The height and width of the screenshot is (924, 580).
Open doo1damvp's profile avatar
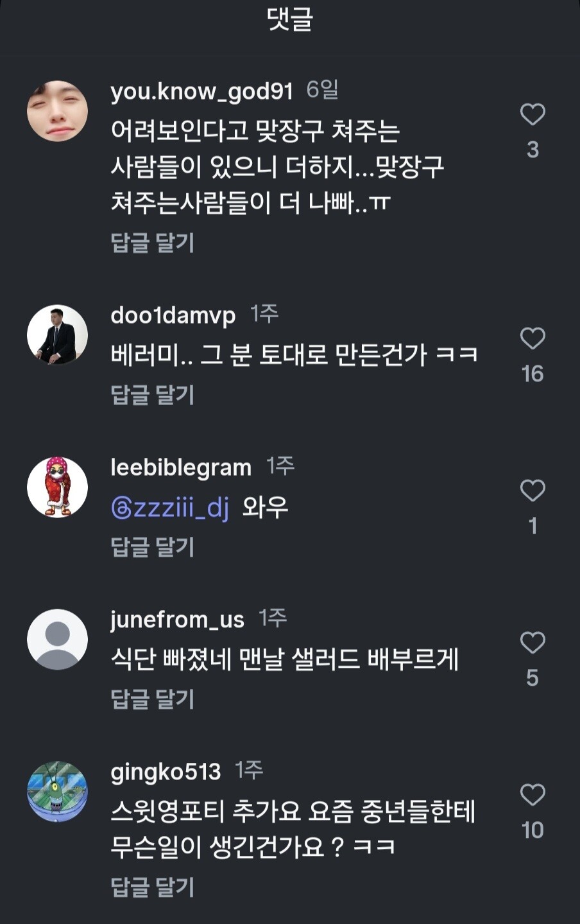[57, 335]
